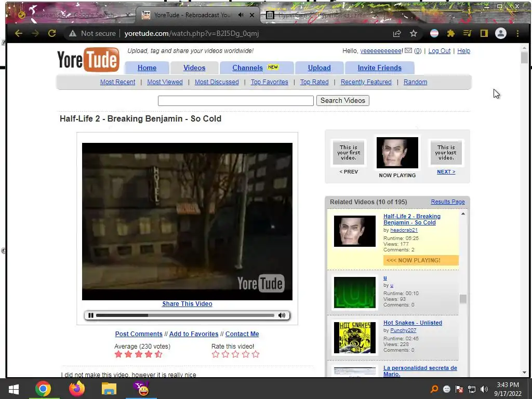Open the Chrome three-dot menu
Screen dimensions: 532x399
pos(517,33)
